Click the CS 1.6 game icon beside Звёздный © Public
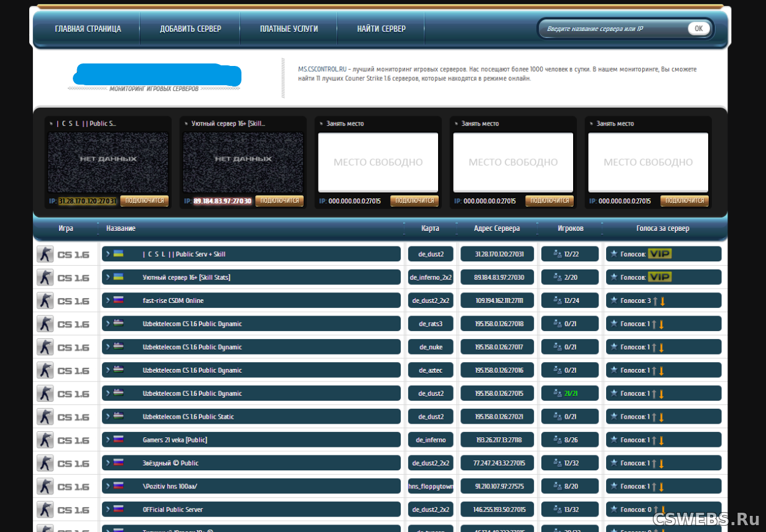Screen dimensions: 766x532 pyautogui.click(x=45, y=463)
